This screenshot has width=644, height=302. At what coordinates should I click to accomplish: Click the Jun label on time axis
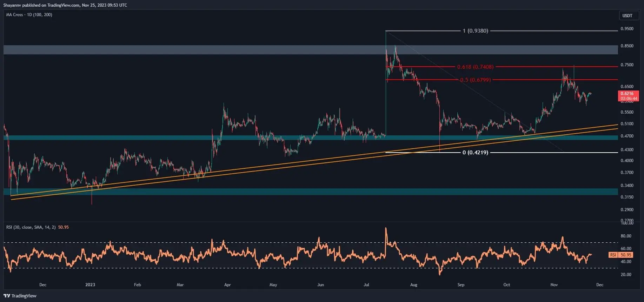(320, 285)
